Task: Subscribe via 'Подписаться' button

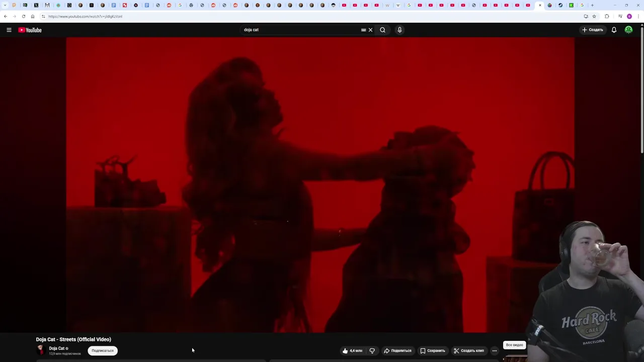Action: (x=103, y=350)
